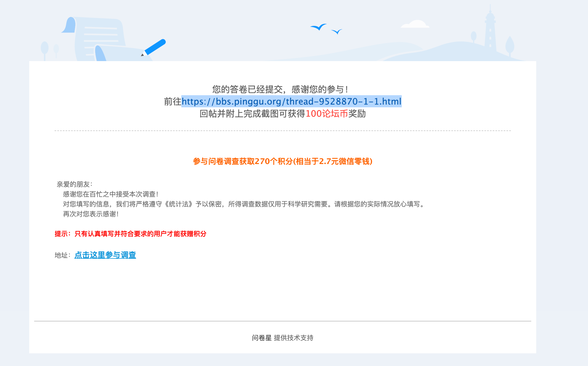
Task: Click the orange 参与问卷调查获取270个积分 heading
Action: (x=282, y=161)
